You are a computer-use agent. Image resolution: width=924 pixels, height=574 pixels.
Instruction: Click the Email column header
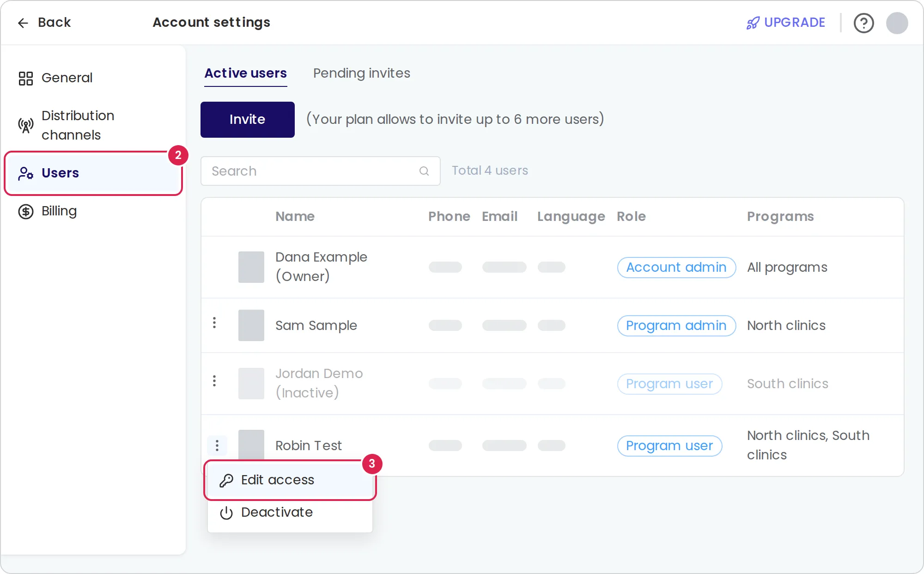[x=499, y=216]
